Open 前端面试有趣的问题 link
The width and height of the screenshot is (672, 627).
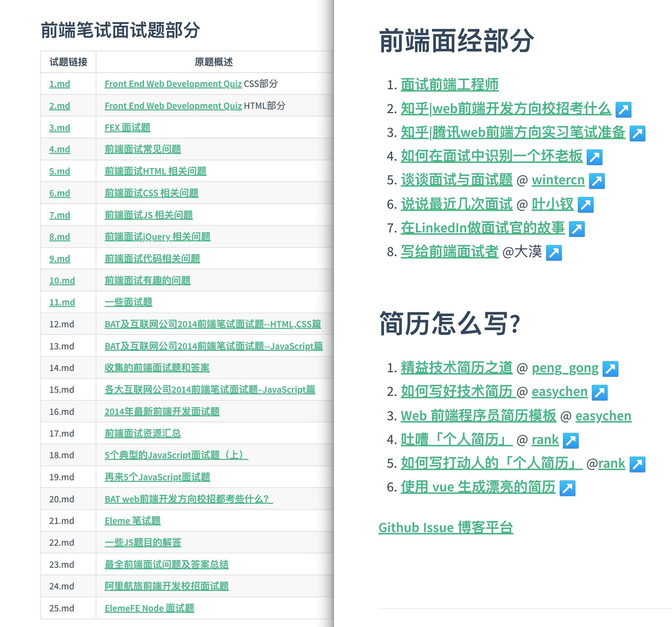click(x=147, y=280)
